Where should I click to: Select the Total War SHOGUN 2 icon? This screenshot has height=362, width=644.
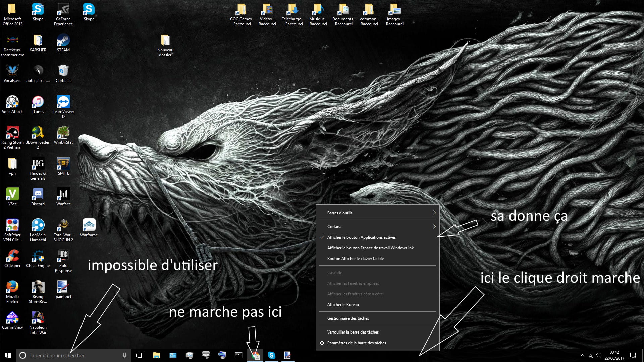point(63,230)
